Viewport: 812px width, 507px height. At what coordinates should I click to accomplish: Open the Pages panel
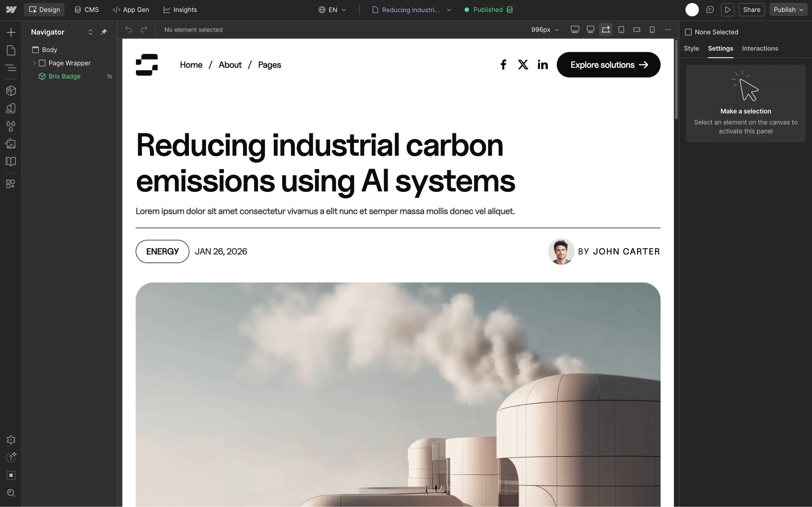(x=11, y=50)
